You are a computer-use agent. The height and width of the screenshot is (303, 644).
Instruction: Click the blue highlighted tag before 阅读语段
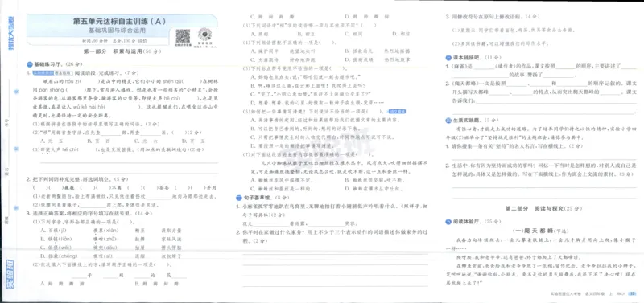coord(53,72)
